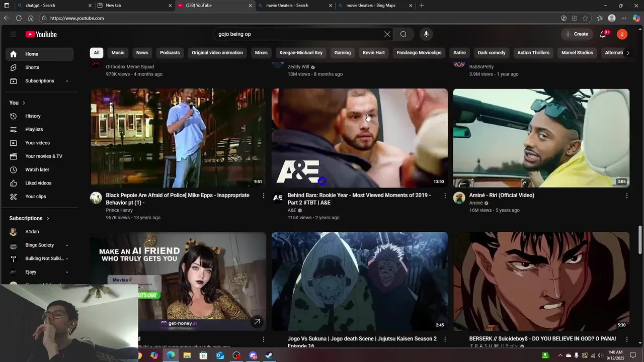Play the Jogo Vs Sukuna thumbnail
Screen dimensions: 644x362
click(359, 282)
